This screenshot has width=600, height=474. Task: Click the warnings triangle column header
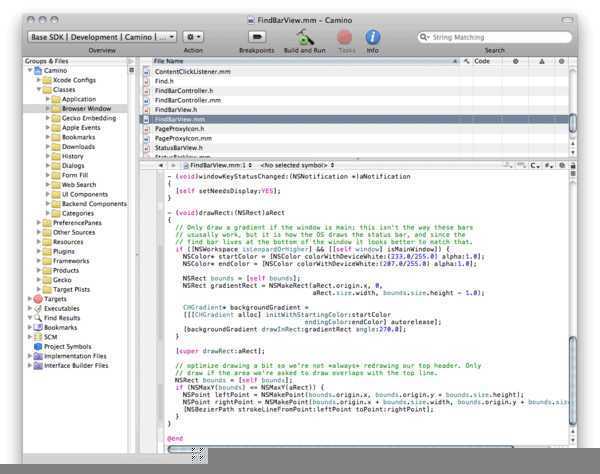[541, 61]
